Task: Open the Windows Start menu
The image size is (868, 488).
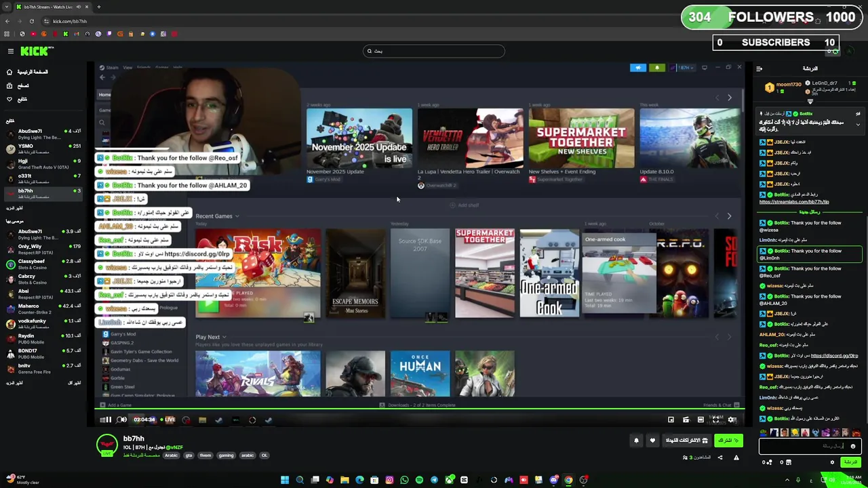Action: [285, 480]
